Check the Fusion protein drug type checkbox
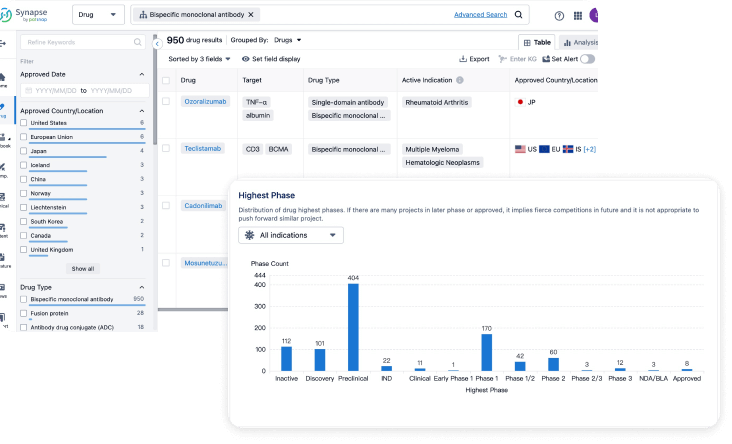 24,313
